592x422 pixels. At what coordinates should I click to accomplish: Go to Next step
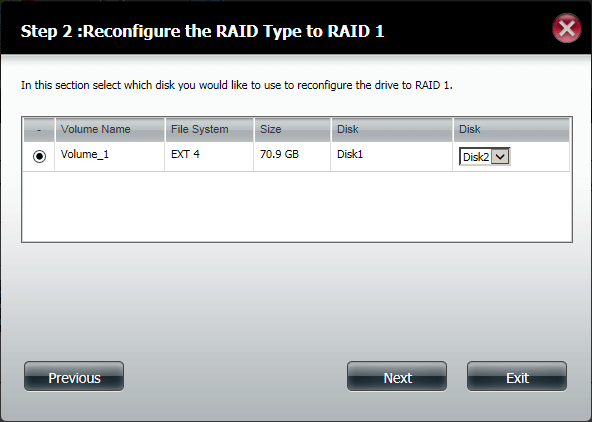397,376
